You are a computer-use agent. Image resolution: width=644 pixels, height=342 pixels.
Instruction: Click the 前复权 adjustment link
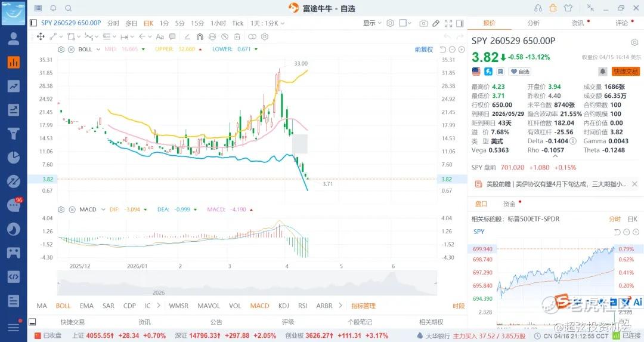(x=424, y=50)
